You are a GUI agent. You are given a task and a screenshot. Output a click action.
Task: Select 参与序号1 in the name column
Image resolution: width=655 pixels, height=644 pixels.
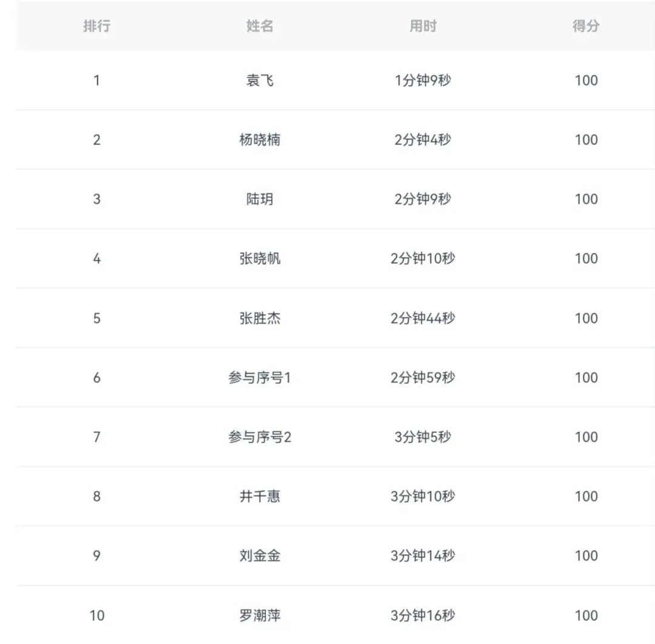click(260, 378)
